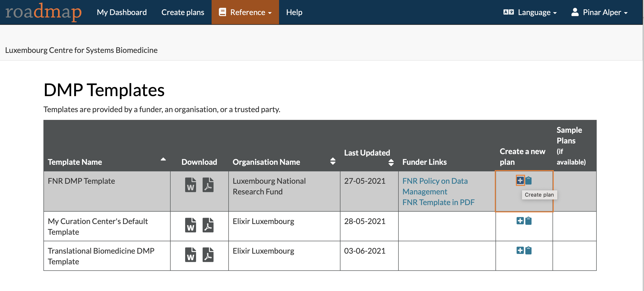The height and width of the screenshot is (291, 644).
Task: Create plan from Translational Biomedicine DMP Template
Action: 520,250
